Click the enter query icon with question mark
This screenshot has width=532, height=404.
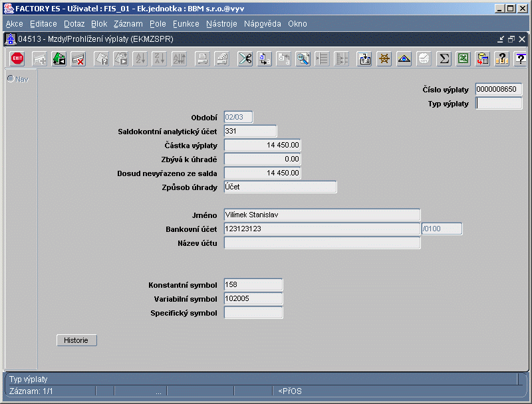tap(101, 58)
